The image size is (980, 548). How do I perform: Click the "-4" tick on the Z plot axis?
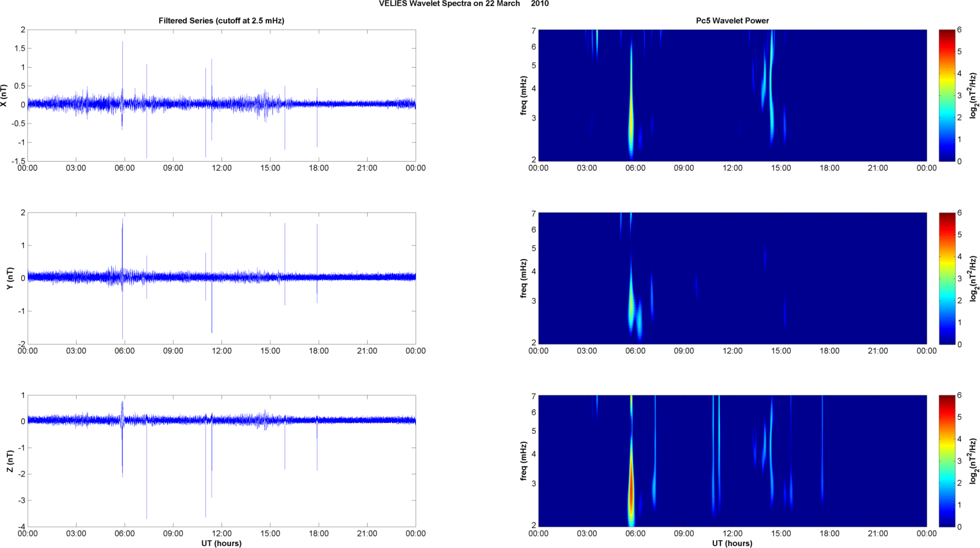click(x=21, y=527)
